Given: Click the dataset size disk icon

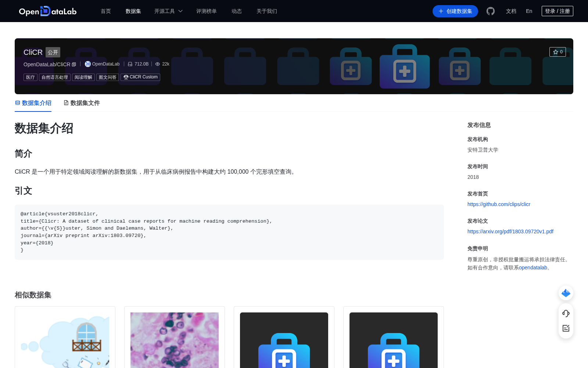Looking at the screenshot, I should click(130, 64).
